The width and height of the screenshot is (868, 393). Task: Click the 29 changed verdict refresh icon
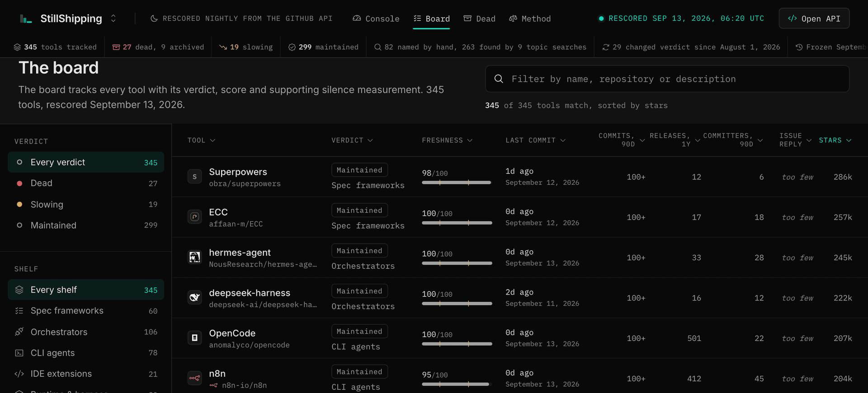[606, 47]
